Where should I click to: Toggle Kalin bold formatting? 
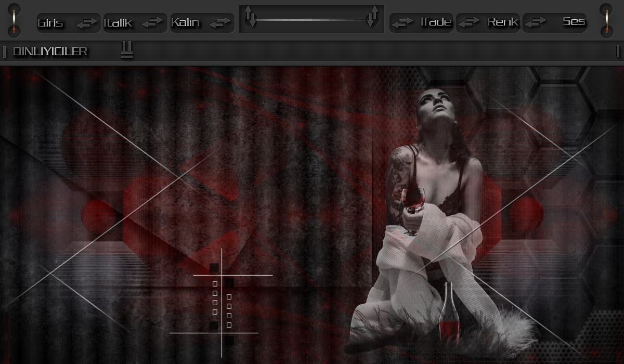click(186, 23)
